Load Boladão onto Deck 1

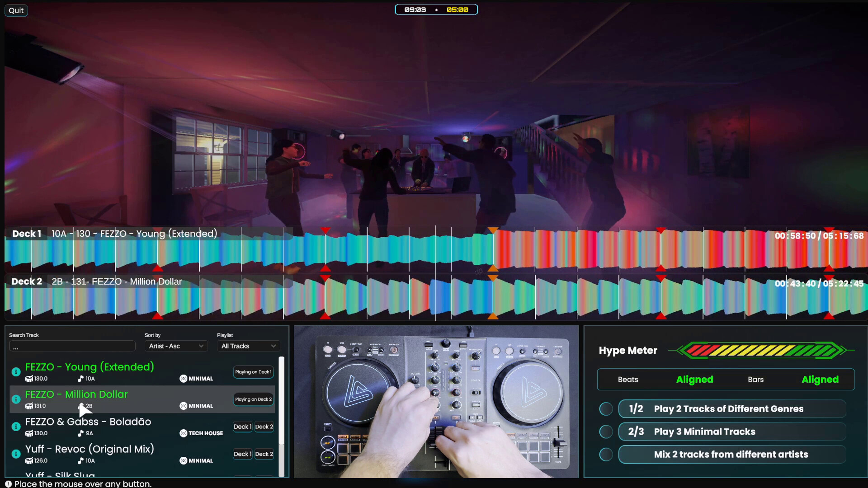click(242, 427)
